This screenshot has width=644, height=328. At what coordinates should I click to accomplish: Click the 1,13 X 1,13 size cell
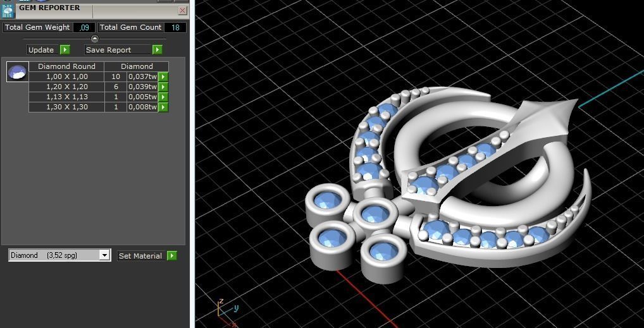coord(66,97)
